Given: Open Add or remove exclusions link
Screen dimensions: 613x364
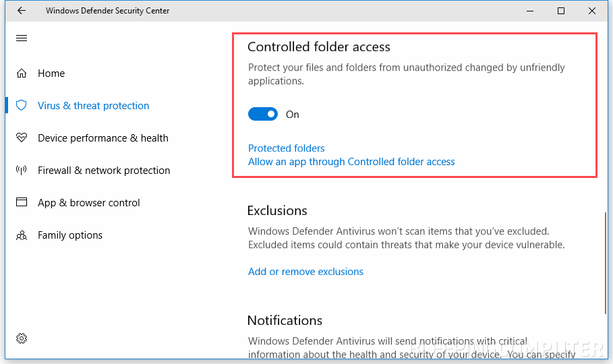Looking at the screenshot, I should click(x=305, y=272).
